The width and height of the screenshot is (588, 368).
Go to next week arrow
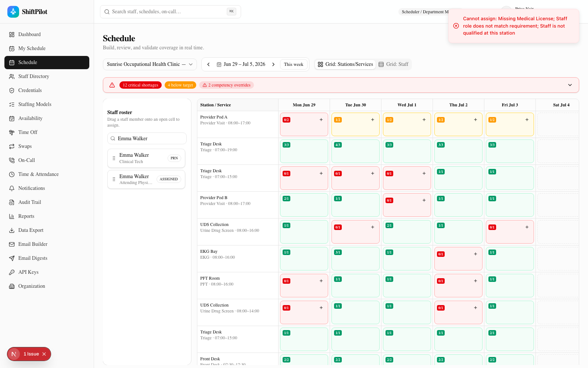273,64
